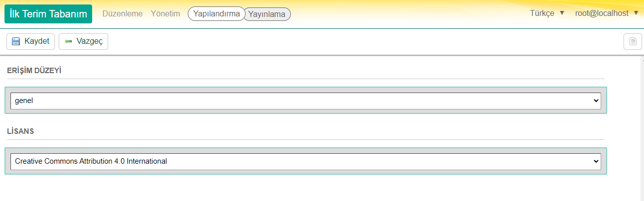
Task: Click the floppy disk icon on Kaydet
Action: coord(16,41)
